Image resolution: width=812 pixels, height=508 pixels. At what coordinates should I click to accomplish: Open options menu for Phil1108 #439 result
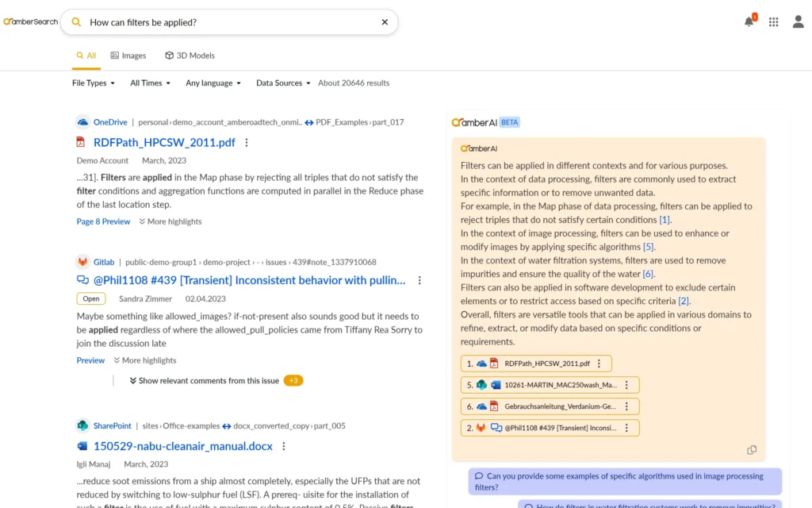click(419, 280)
